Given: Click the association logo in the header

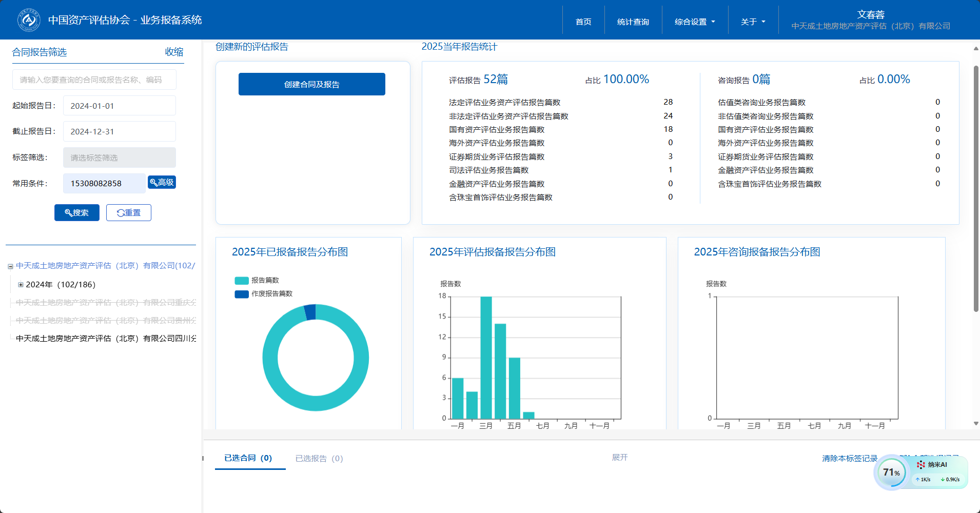Looking at the screenshot, I should [x=29, y=20].
